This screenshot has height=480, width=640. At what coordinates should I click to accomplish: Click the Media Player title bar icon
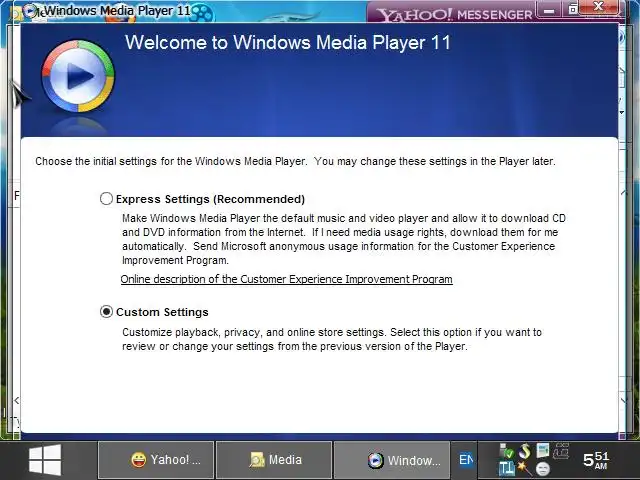click(29, 11)
